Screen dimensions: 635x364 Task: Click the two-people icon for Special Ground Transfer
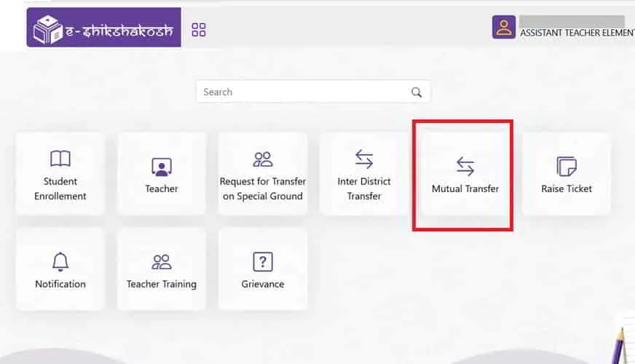coord(263,159)
